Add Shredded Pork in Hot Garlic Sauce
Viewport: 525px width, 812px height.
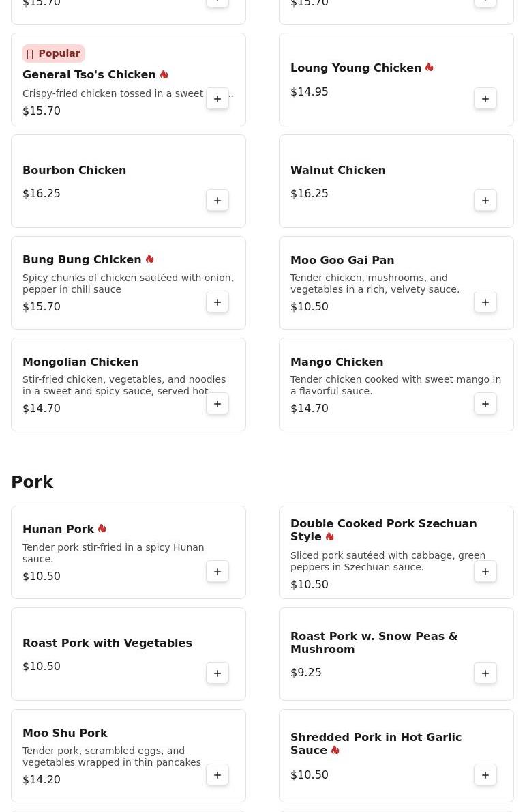[x=485, y=775]
